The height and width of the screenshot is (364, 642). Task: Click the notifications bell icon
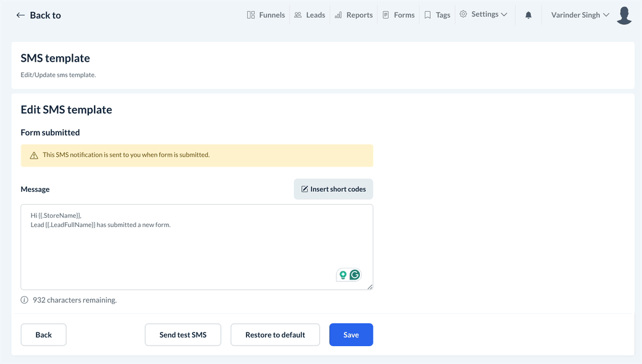[528, 15]
